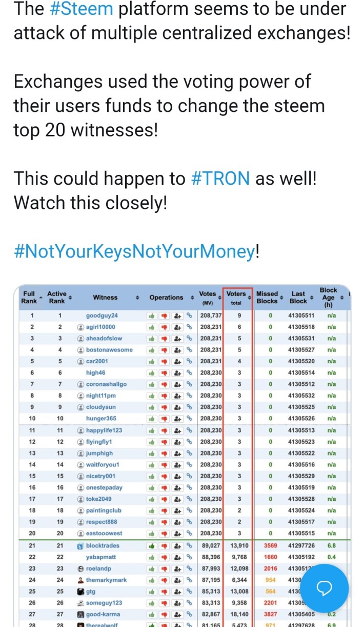This screenshot has width=364, height=627.
Task: Sort table by Missed Blocks column
Action: (x=269, y=298)
